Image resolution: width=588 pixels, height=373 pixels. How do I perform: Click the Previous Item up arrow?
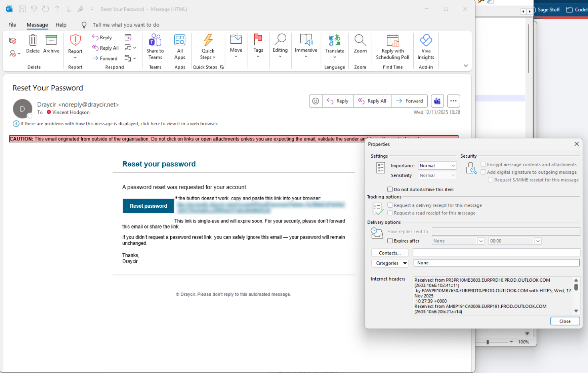pos(57,9)
